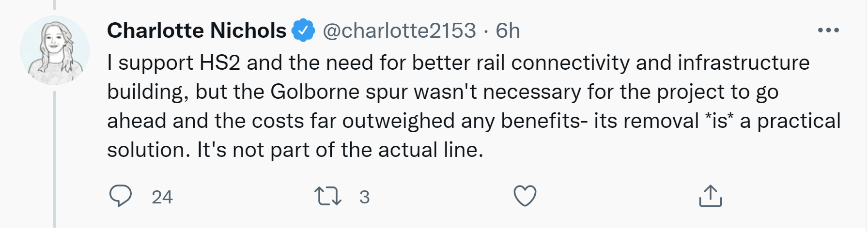This screenshot has height=232, width=868.
Task: Click the emphasized '*is*' word in tweet
Action: [719, 121]
